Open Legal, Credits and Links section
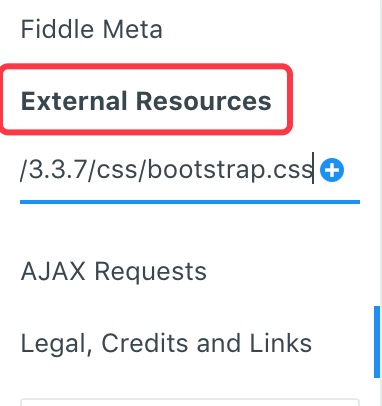382x406 pixels. [x=166, y=343]
